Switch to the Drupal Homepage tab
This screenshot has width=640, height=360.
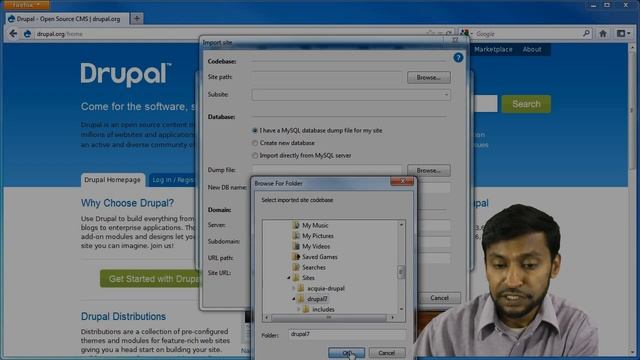point(112,180)
